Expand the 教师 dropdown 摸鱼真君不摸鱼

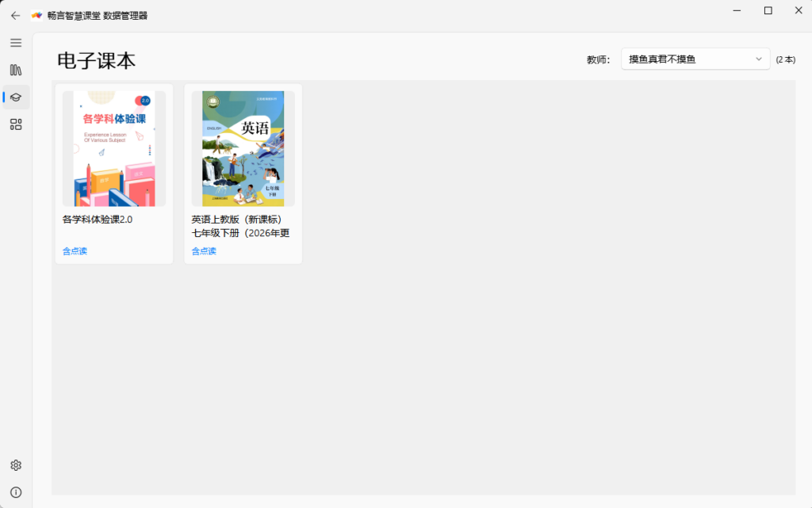695,59
